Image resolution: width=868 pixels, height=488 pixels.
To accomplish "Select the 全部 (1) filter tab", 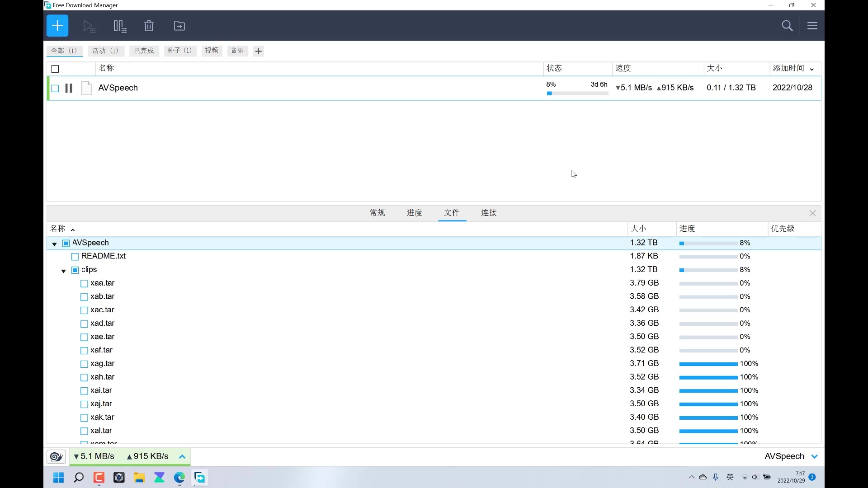I will 64,51.
